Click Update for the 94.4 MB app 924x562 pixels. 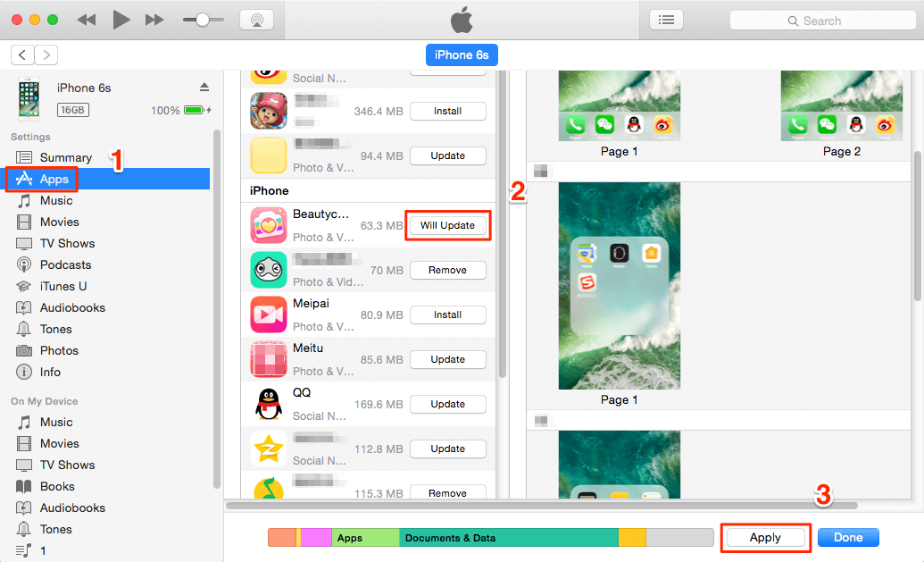coord(448,155)
